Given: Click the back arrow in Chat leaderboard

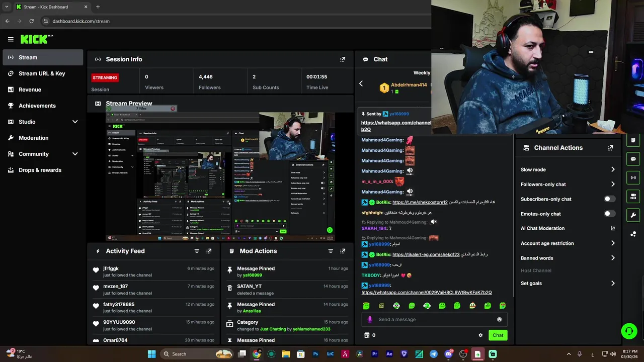Looking at the screenshot, I should point(361,84).
